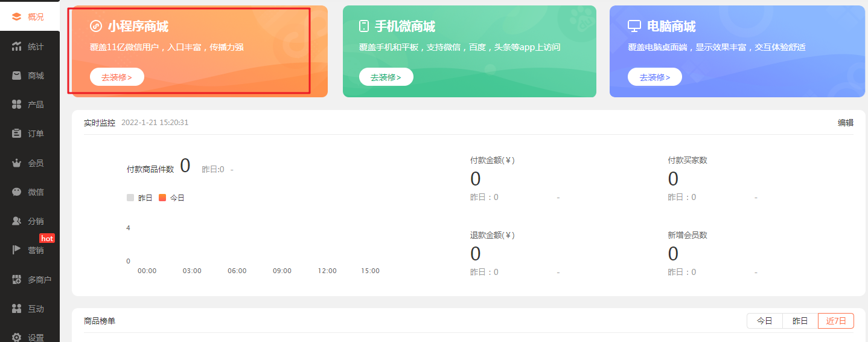Open the 统计 menu item
This screenshot has height=342, width=868.
click(x=30, y=47)
